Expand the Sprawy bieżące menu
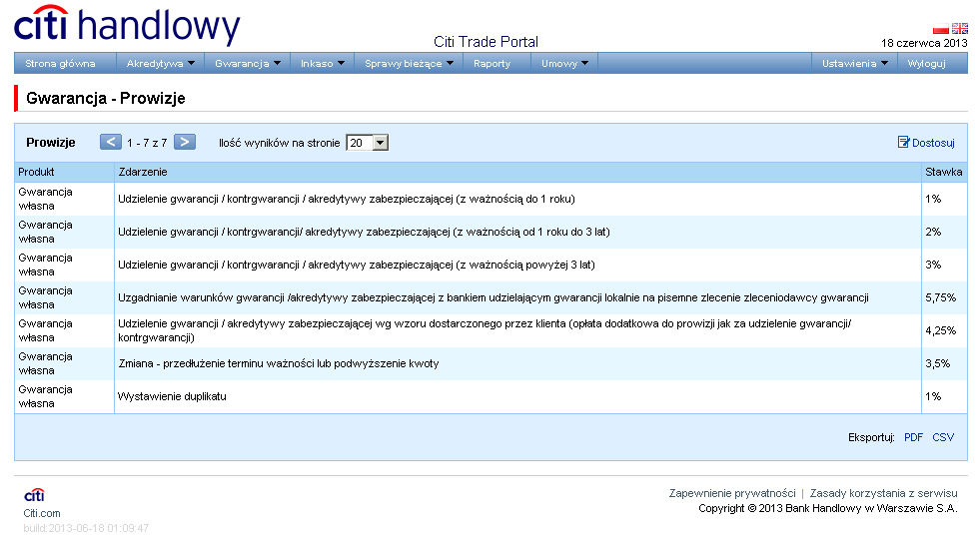 (409, 64)
